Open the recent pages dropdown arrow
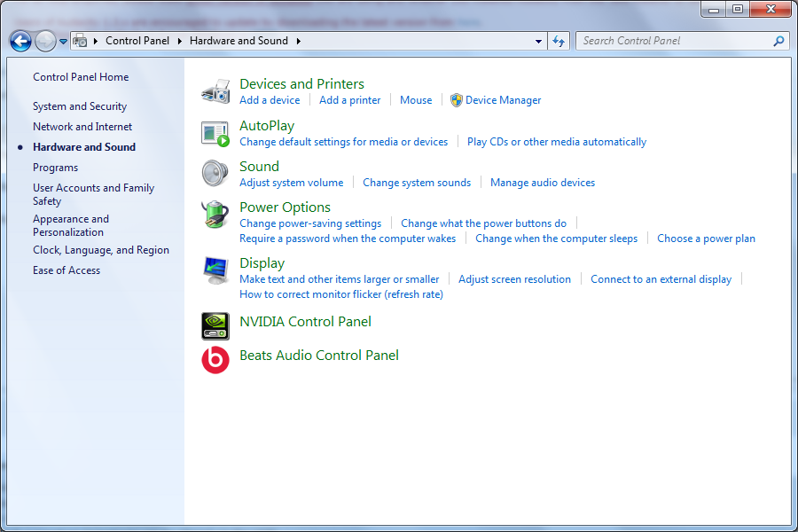 pyautogui.click(x=64, y=41)
